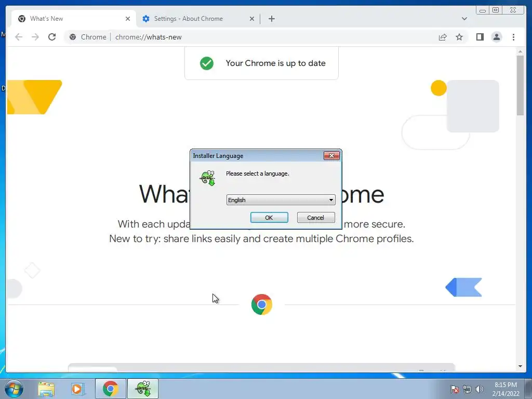532x399 pixels.
Task: Open the language dropdown showing English
Action: 281,200
